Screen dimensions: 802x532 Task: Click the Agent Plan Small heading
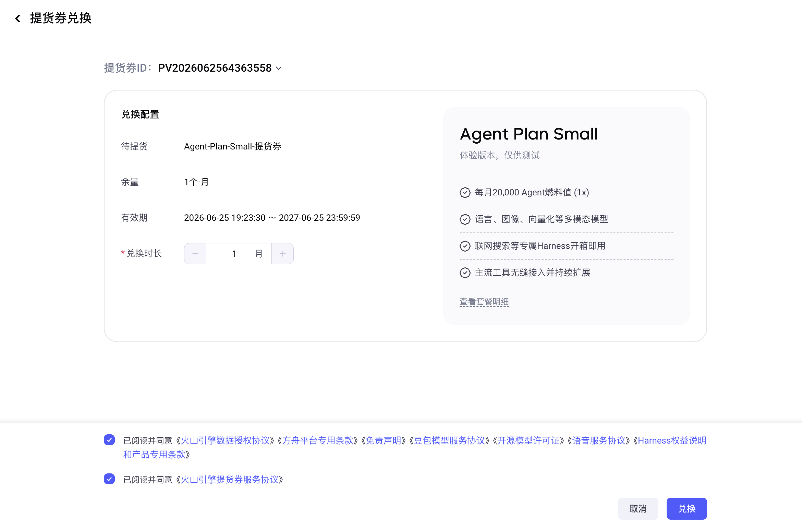[x=529, y=134]
